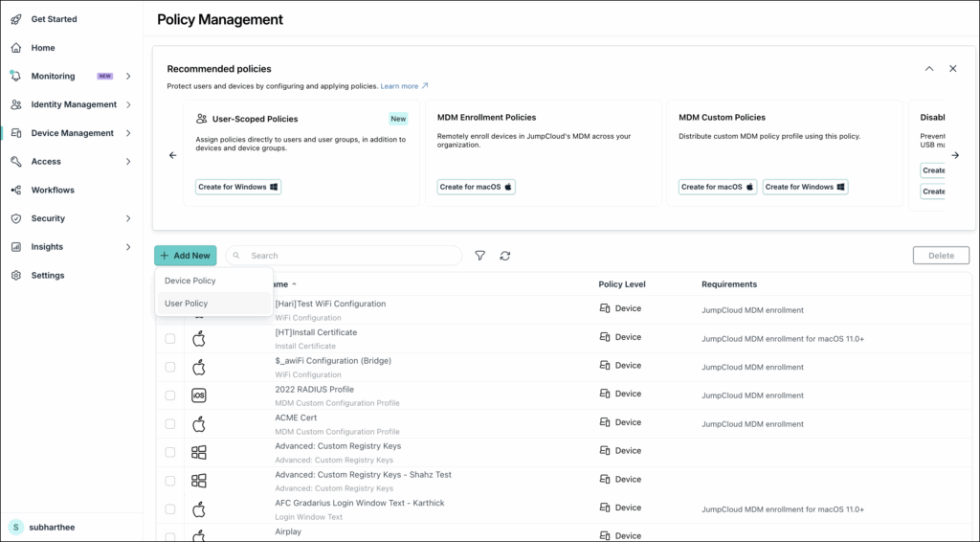The image size is (980, 542).
Task: Click the Home house icon
Action: tap(16, 48)
